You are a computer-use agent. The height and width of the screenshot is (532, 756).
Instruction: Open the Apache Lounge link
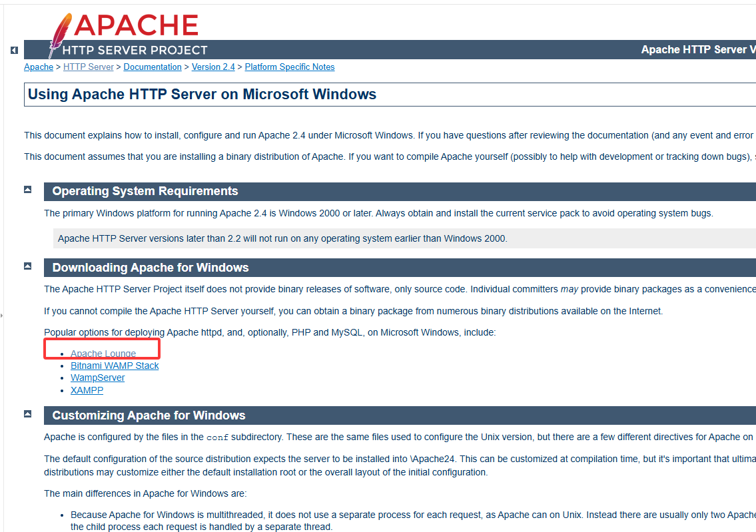[x=103, y=353]
